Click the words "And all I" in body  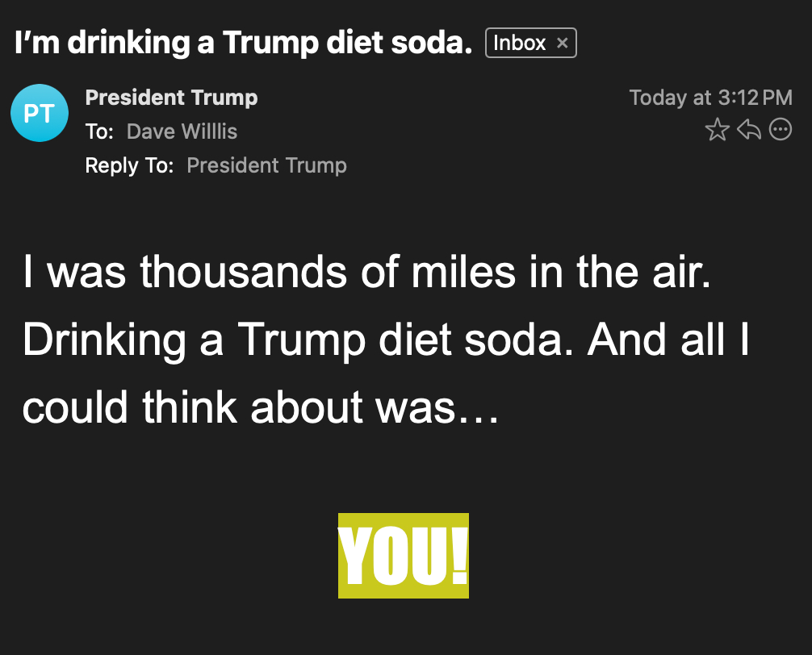click(668, 340)
